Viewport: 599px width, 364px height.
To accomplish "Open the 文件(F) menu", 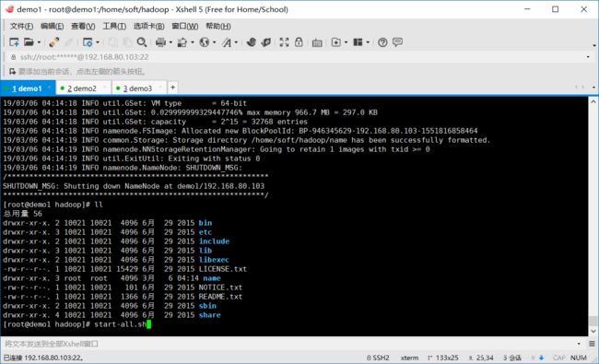I will (21, 26).
